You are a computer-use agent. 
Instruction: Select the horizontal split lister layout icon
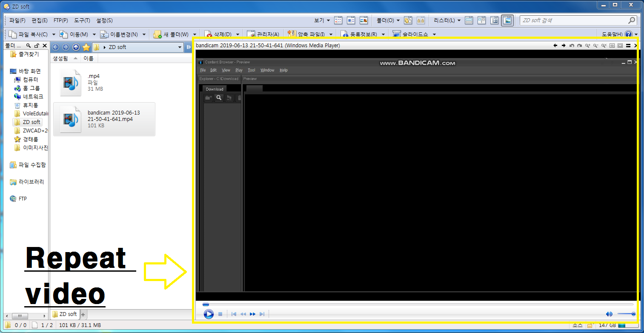pos(469,20)
